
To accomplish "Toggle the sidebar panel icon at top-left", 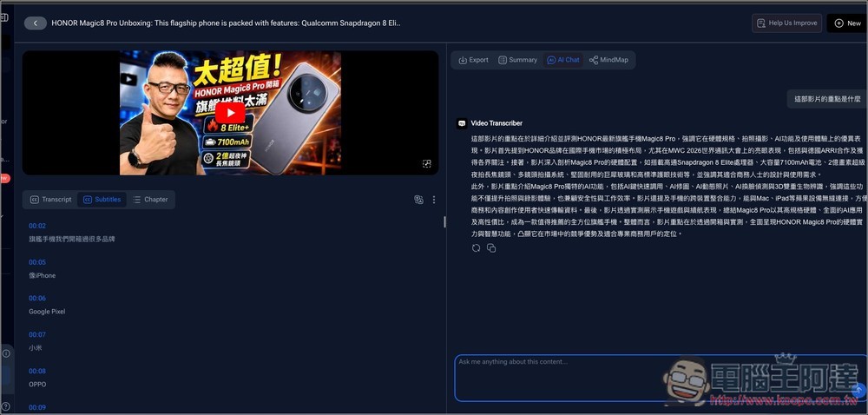I will click(4, 17).
